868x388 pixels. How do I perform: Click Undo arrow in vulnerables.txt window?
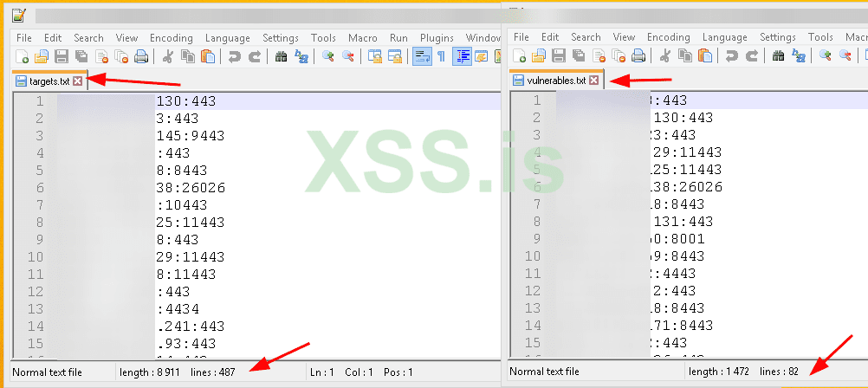[732, 55]
